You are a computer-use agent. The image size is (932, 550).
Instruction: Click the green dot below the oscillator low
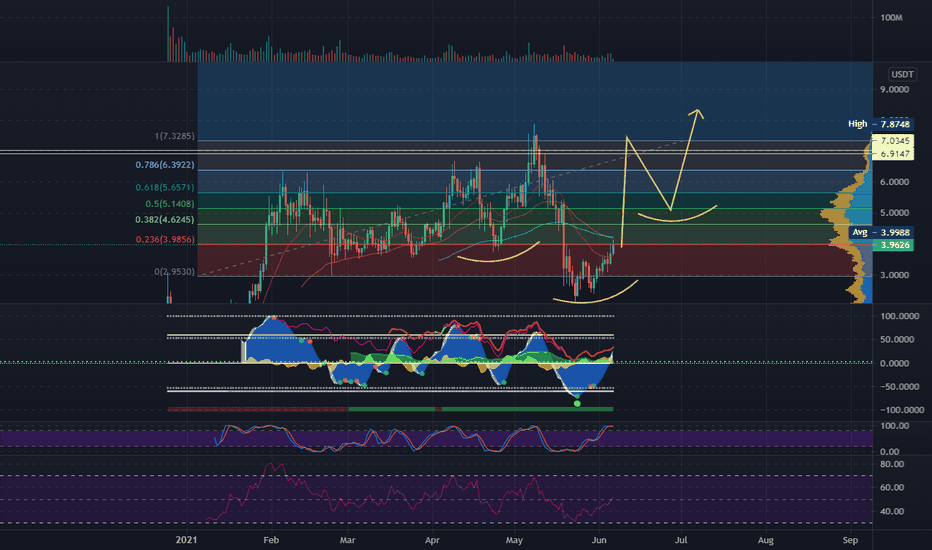click(577, 404)
